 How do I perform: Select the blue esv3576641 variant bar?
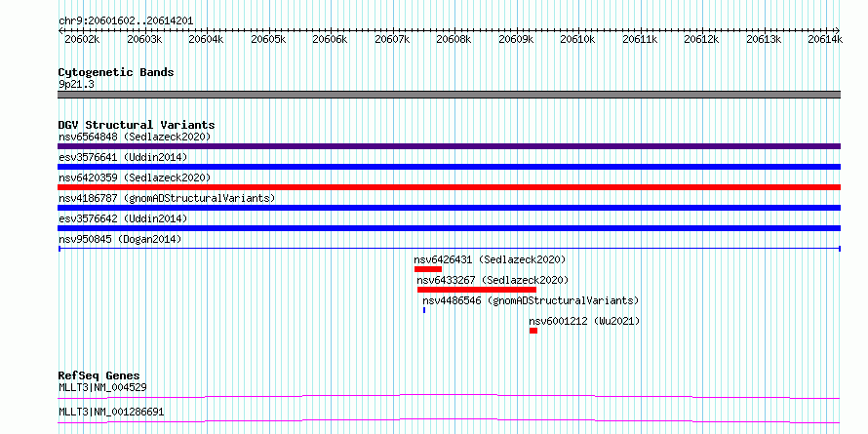tap(449, 167)
